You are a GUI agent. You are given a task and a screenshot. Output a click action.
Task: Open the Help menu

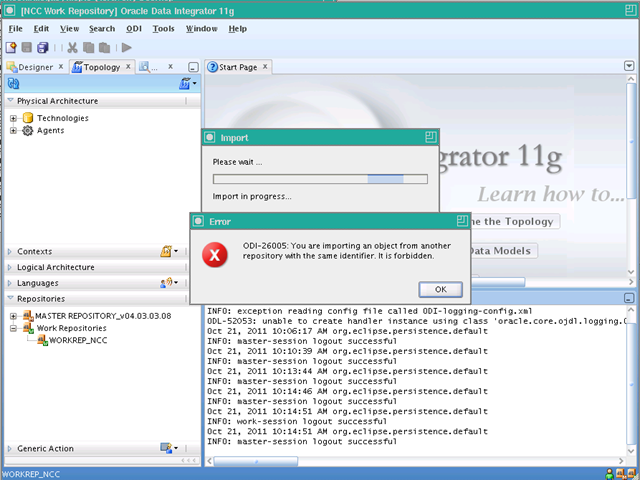pos(238,29)
